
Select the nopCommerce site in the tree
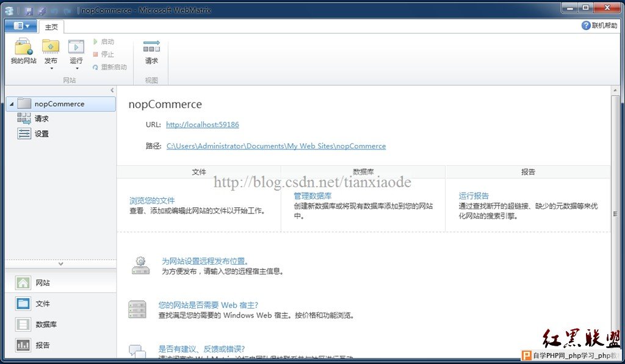(x=61, y=104)
